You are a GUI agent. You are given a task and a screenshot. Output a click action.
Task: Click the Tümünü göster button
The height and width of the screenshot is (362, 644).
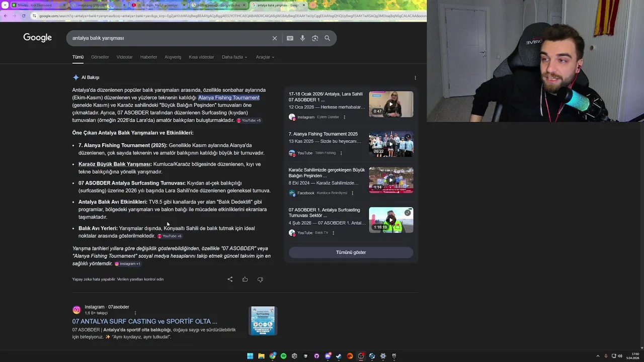click(351, 252)
